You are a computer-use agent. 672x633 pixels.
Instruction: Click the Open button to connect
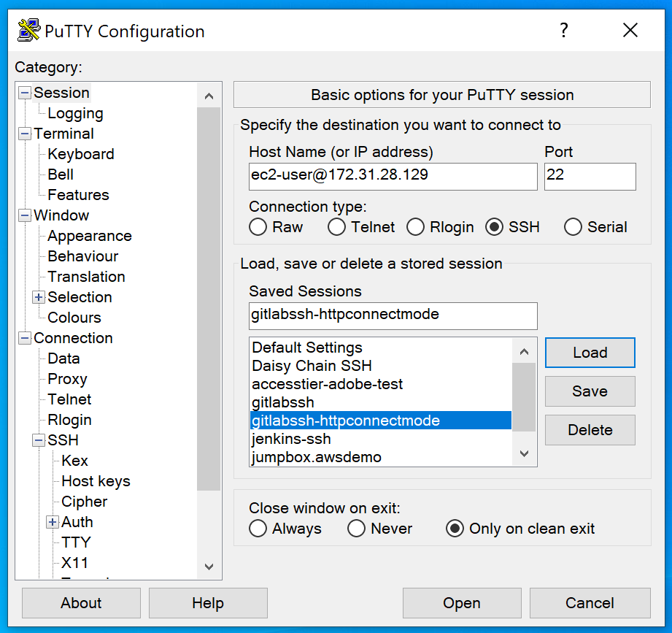click(462, 603)
